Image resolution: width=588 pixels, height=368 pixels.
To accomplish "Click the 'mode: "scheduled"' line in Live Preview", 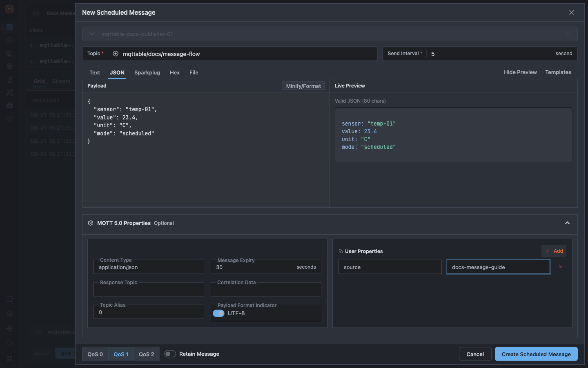I will point(369,147).
